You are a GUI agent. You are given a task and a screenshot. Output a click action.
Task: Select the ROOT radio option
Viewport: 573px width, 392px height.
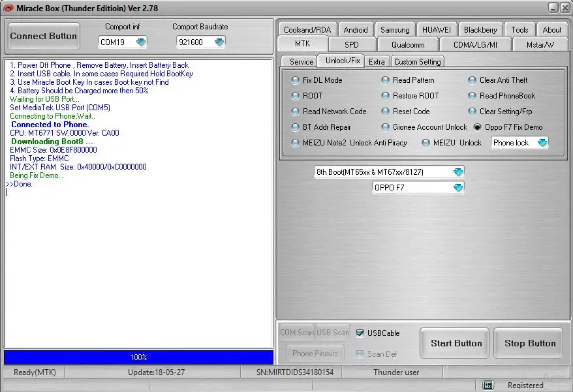(x=295, y=96)
